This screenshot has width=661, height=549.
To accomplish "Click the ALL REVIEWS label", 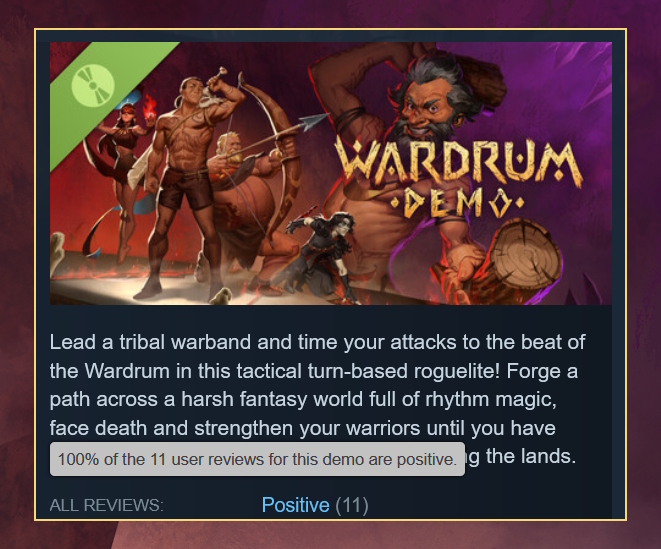I will point(106,505).
